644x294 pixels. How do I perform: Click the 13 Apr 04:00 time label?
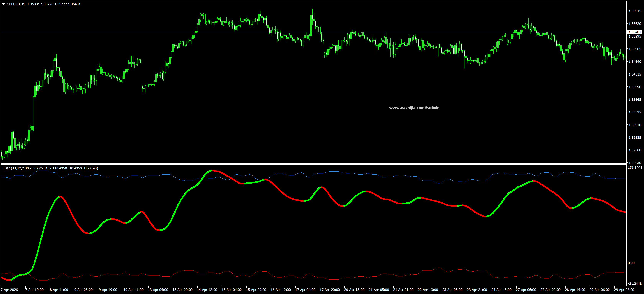click(x=158, y=290)
